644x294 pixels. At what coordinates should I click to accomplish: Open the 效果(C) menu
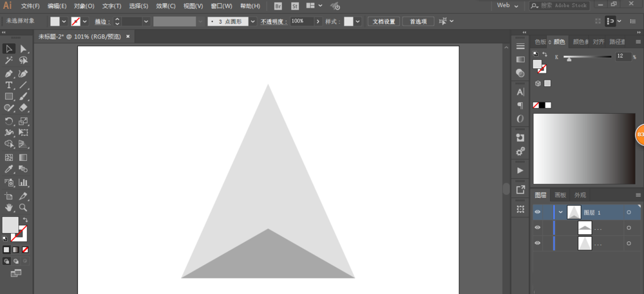pyautogui.click(x=167, y=6)
